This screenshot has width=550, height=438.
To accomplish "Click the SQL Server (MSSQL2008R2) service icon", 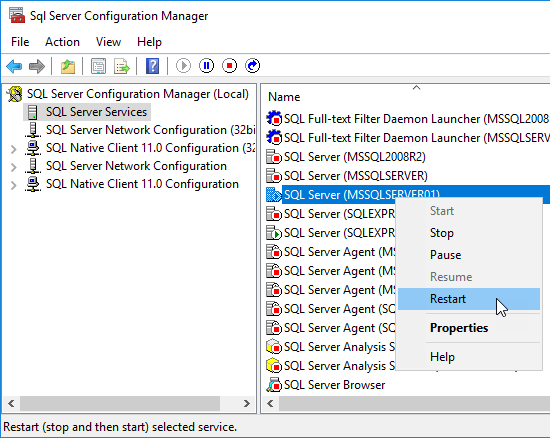I will point(274,157).
